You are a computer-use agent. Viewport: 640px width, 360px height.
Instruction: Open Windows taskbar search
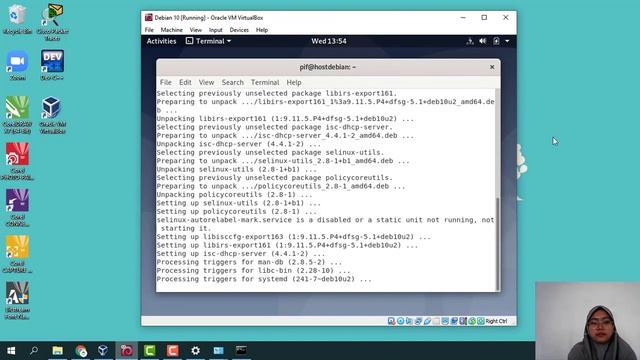[34, 351]
